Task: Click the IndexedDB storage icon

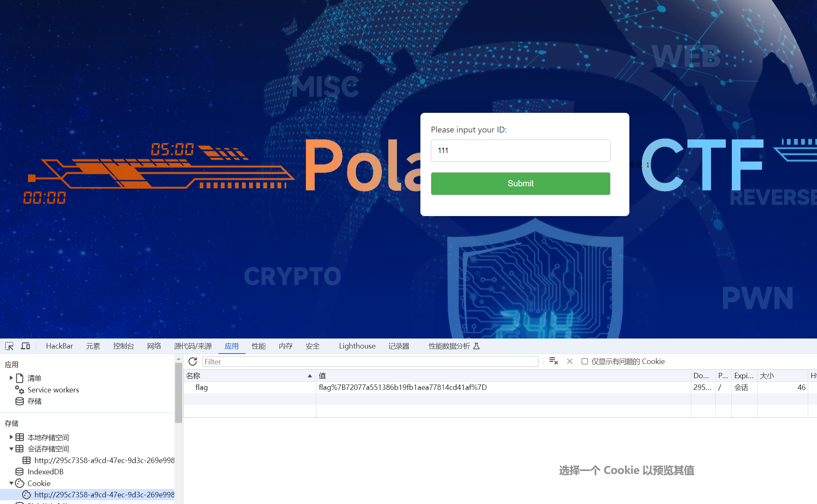Action: 19,471
